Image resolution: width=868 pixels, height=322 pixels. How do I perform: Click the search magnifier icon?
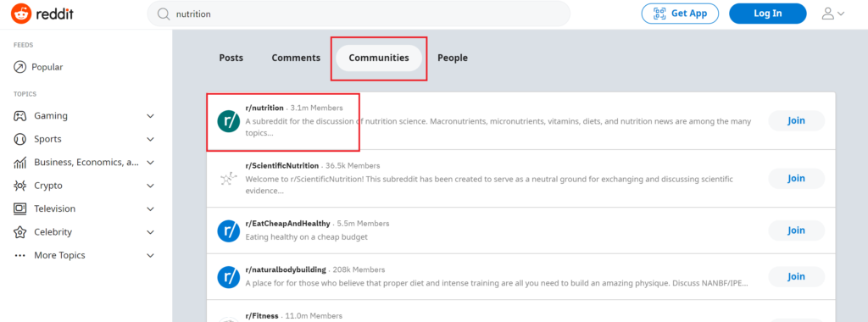click(x=164, y=14)
